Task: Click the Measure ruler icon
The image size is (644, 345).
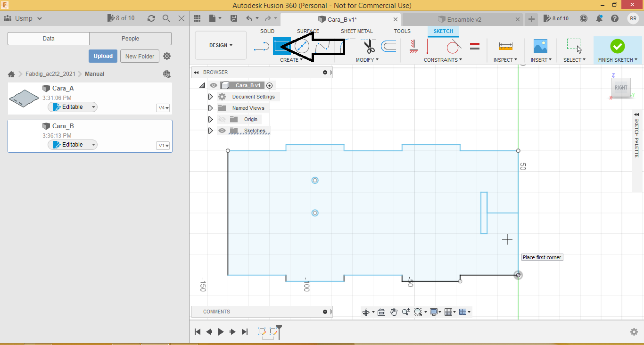Action: [x=505, y=46]
